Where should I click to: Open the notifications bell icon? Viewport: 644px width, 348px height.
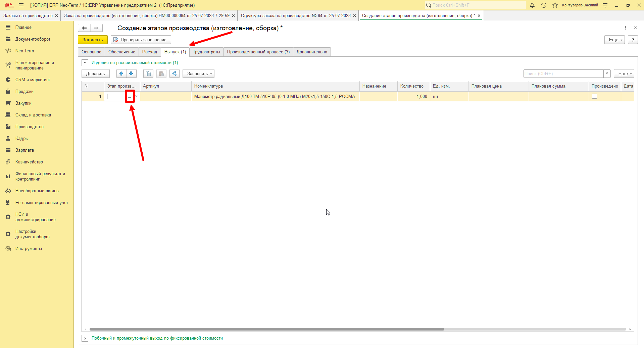pyautogui.click(x=532, y=5)
